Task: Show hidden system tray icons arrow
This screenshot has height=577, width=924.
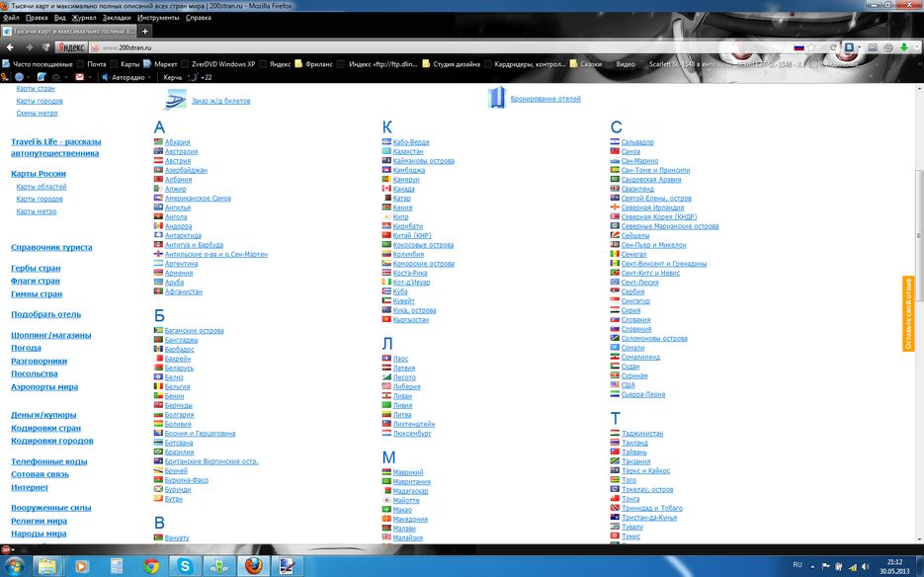Action: click(x=812, y=566)
